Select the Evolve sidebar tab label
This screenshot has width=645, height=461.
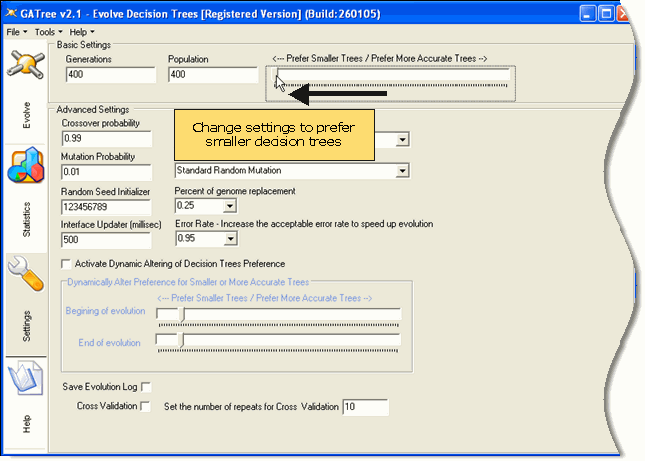click(x=26, y=115)
